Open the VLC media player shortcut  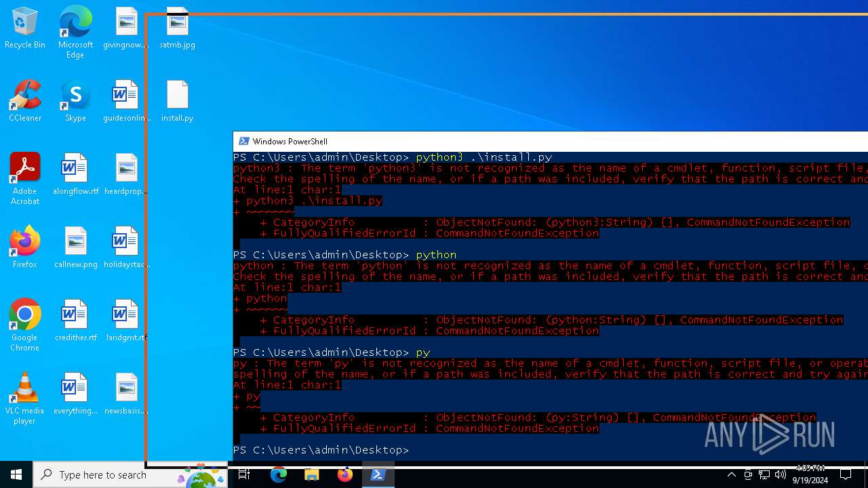point(25,399)
